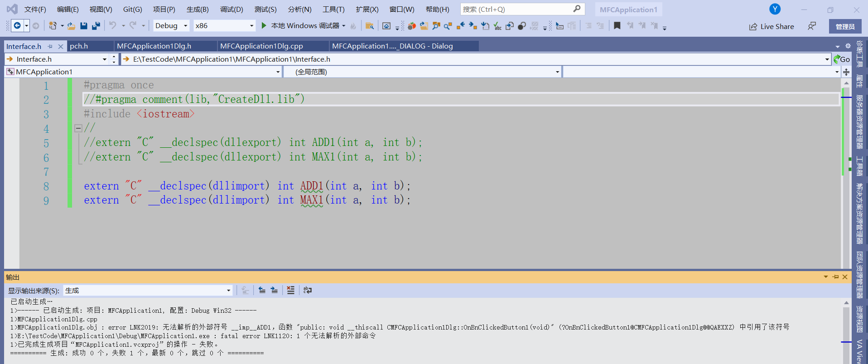The width and height of the screenshot is (868, 364).
Task: Click the editor vertical scrollbar up arrow
Action: pyautogui.click(x=846, y=83)
